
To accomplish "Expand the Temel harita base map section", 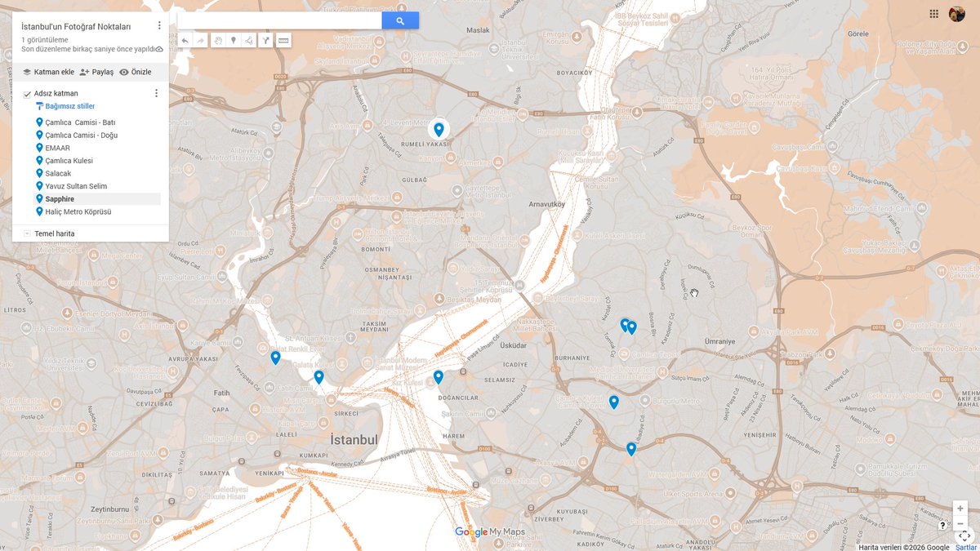I will tap(27, 233).
